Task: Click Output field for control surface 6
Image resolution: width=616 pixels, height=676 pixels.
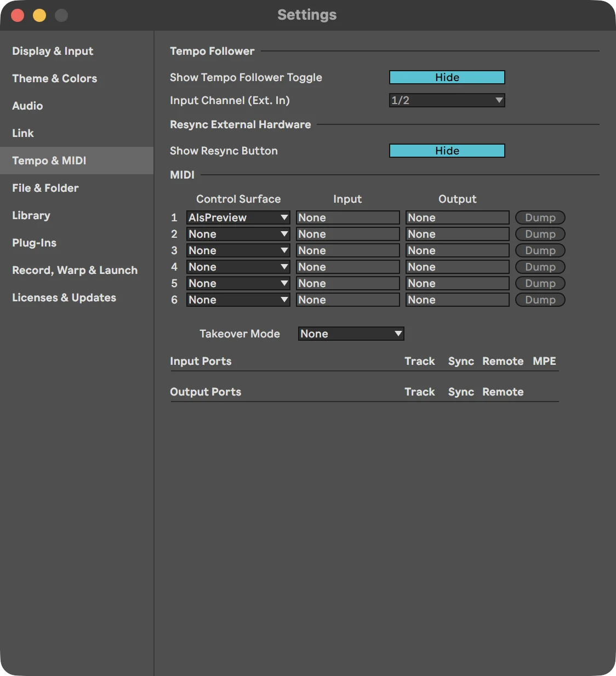Action: (458, 300)
